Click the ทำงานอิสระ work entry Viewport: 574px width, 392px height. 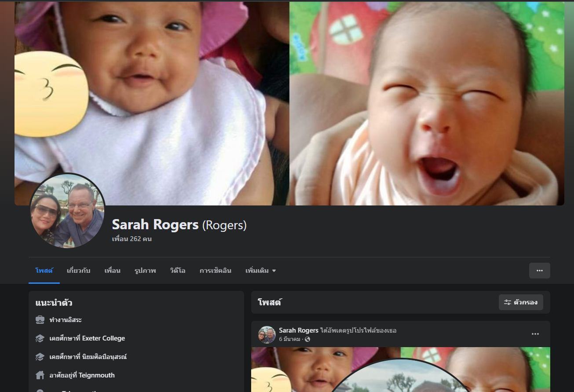coord(66,320)
